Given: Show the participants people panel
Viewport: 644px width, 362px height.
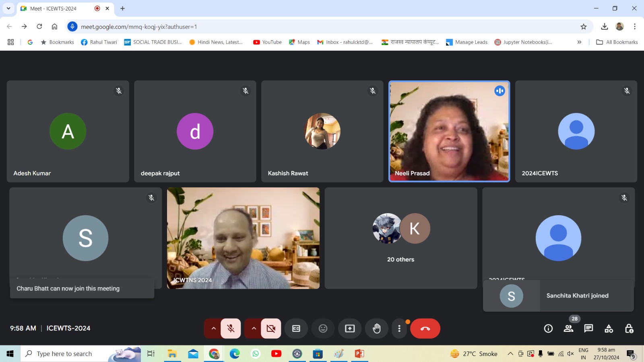Looking at the screenshot, I should tap(568, 329).
